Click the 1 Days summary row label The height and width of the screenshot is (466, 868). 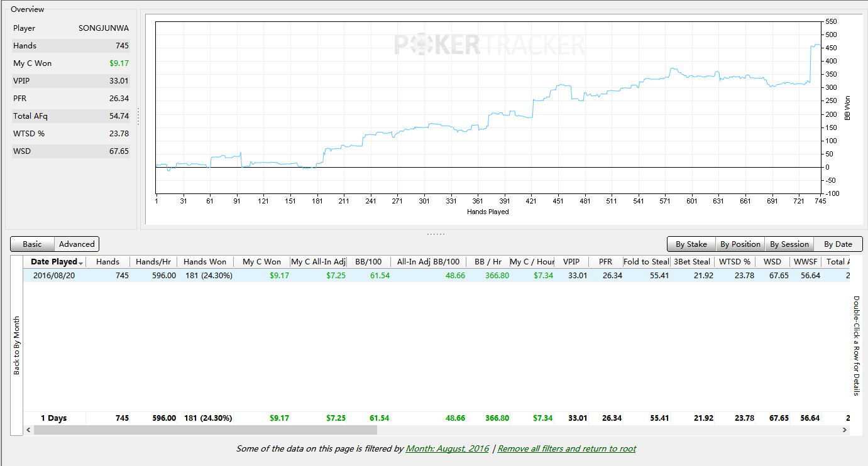54,418
